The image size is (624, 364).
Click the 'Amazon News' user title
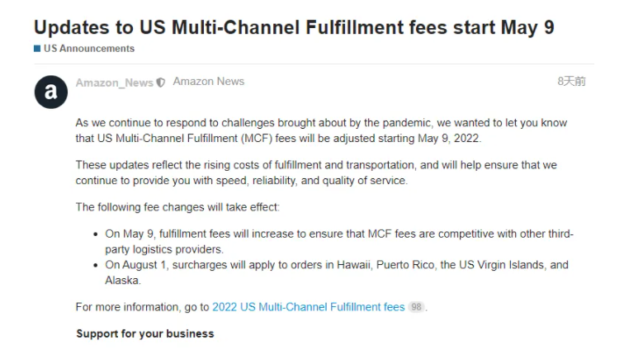209,82
